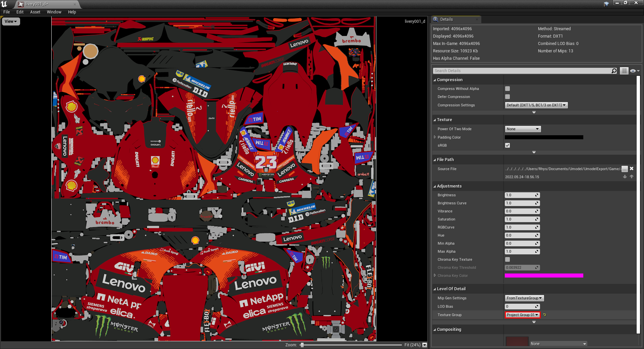Click the zoom slider handle
Viewport: 644px width, 349px height.
click(x=302, y=345)
